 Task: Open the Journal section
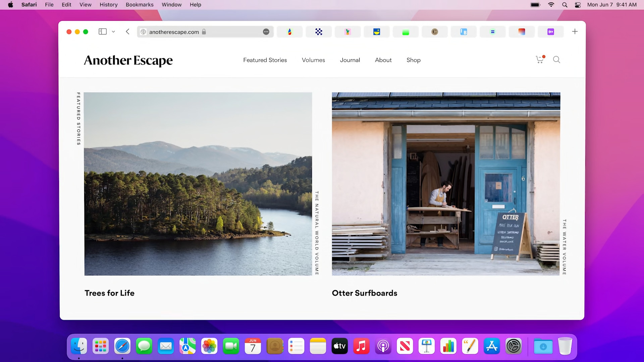(x=350, y=60)
